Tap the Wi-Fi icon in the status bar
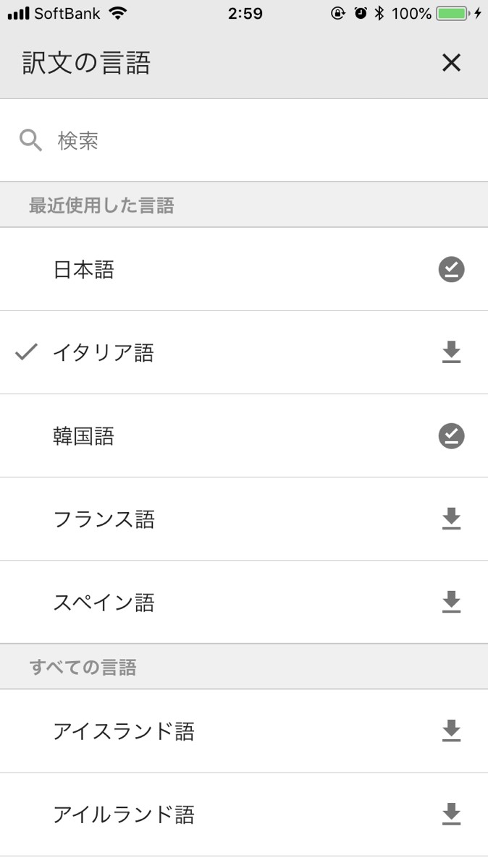 117,13
